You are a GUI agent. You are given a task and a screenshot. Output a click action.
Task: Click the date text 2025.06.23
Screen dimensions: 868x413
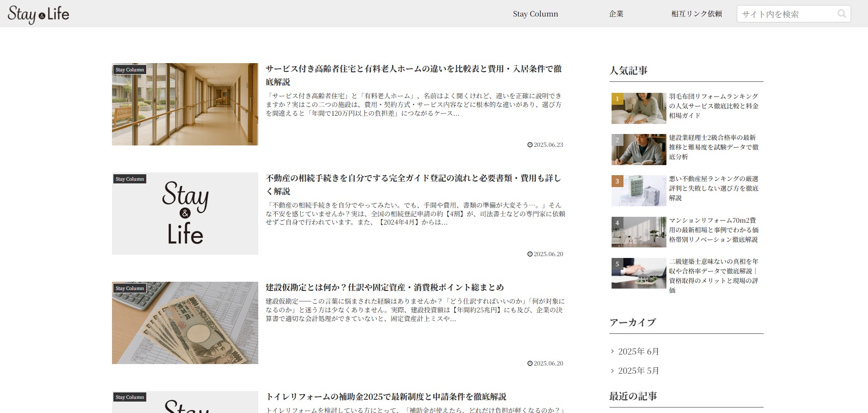coord(548,145)
